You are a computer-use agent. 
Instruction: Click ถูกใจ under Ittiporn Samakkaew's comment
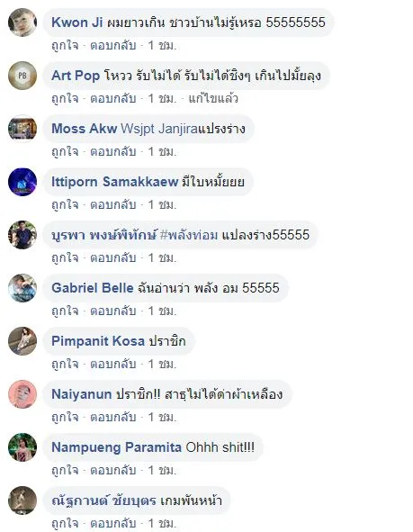pos(65,204)
